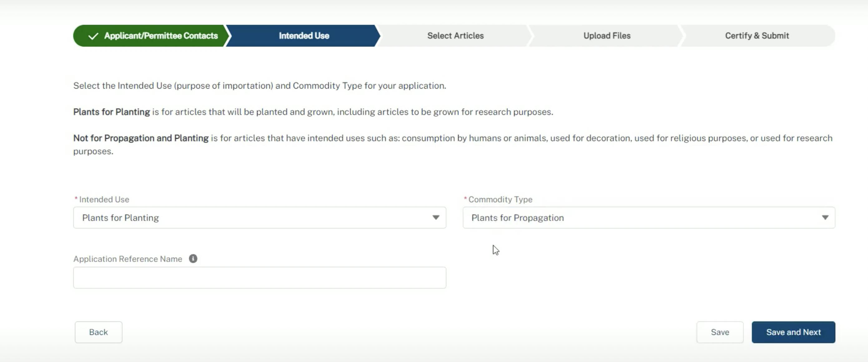Click the Intended Use dropdown arrow
This screenshot has width=868, height=362.
436,218
